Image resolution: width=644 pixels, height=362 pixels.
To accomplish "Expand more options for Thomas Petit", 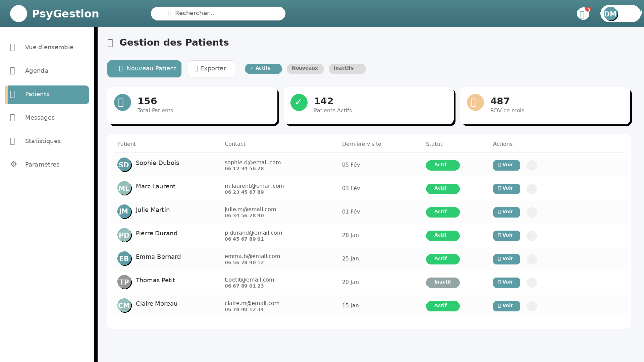I will pos(532,283).
